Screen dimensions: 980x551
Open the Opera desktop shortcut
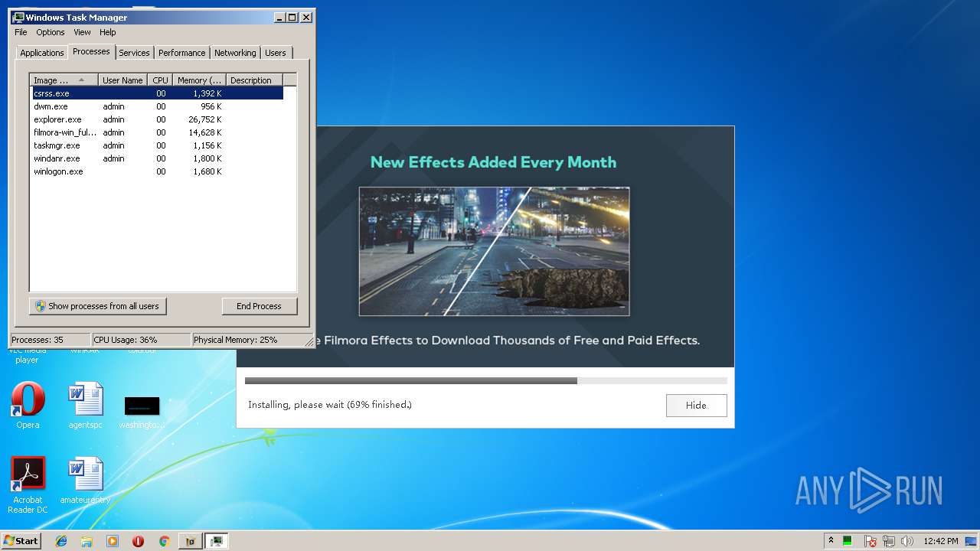pos(28,406)
